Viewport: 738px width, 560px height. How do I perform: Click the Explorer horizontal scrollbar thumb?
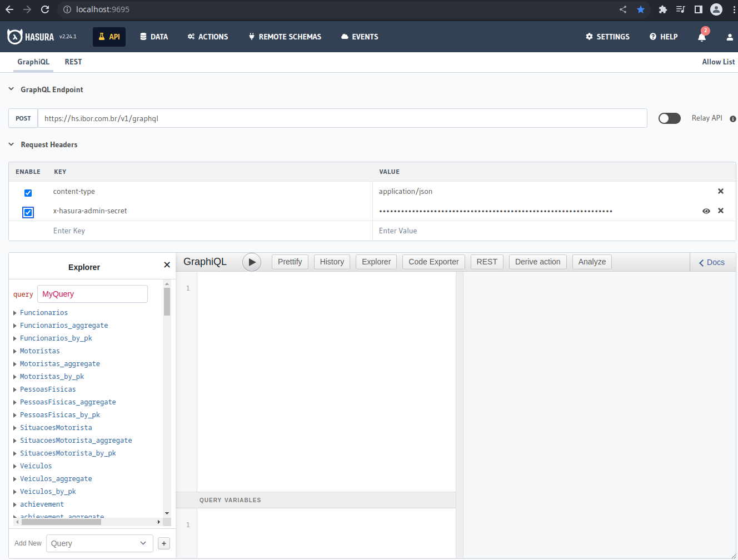(x=61, y=522)
